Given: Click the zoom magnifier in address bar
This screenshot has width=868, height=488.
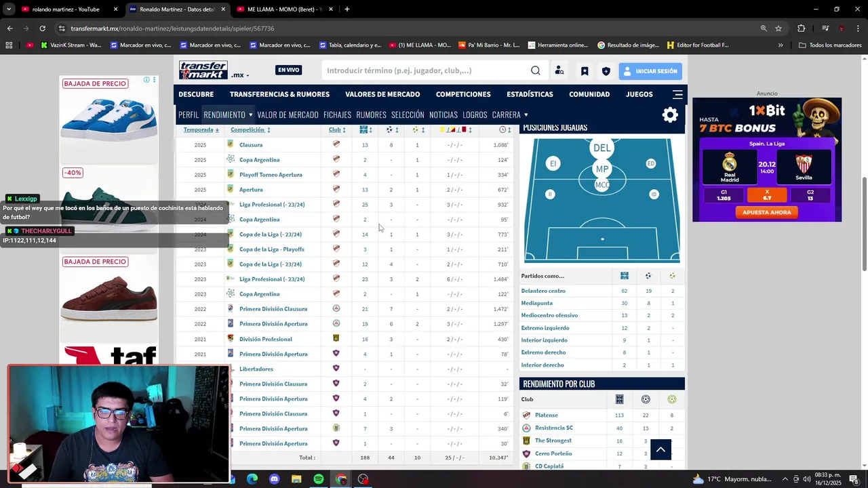Looking at the screenshot, I should [764, 28].
